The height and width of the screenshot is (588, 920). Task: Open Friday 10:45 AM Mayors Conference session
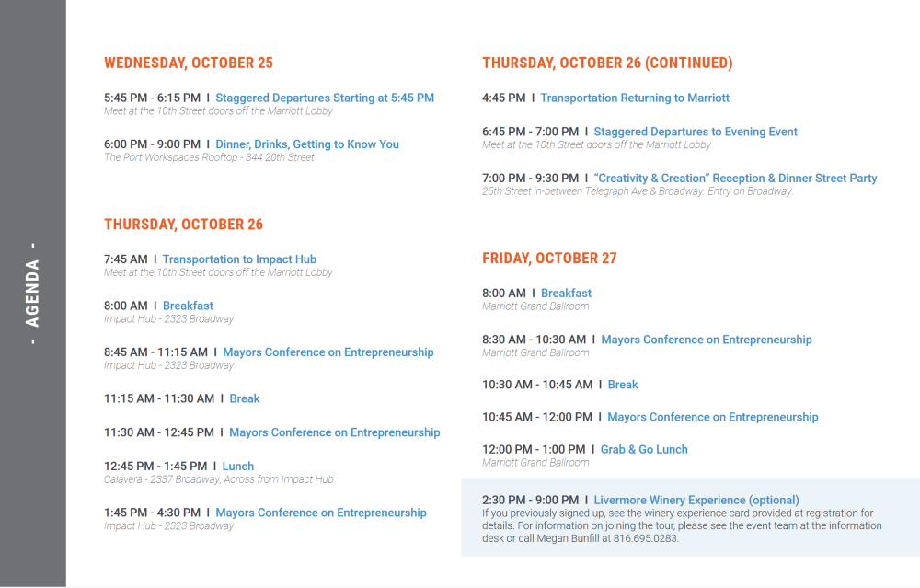coord(713,417)
